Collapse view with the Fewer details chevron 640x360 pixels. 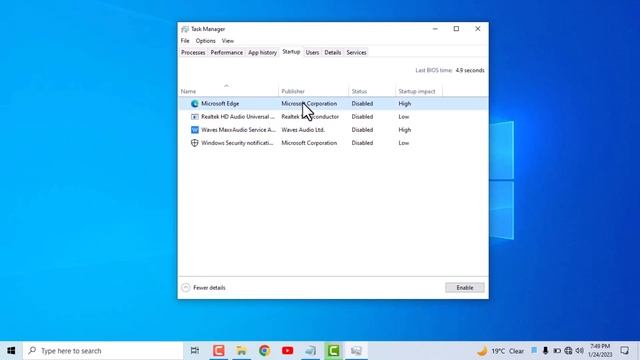(x=186, y=288)
